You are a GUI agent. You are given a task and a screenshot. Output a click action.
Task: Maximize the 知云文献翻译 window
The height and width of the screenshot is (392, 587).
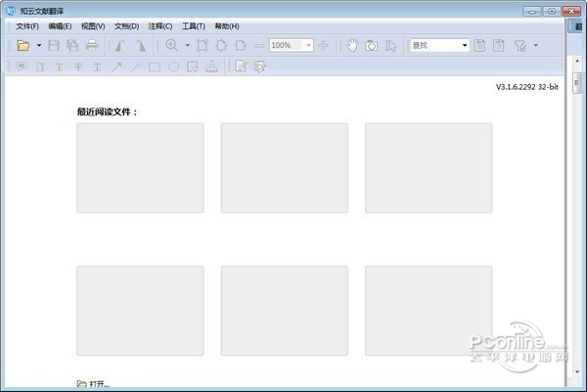552,11
